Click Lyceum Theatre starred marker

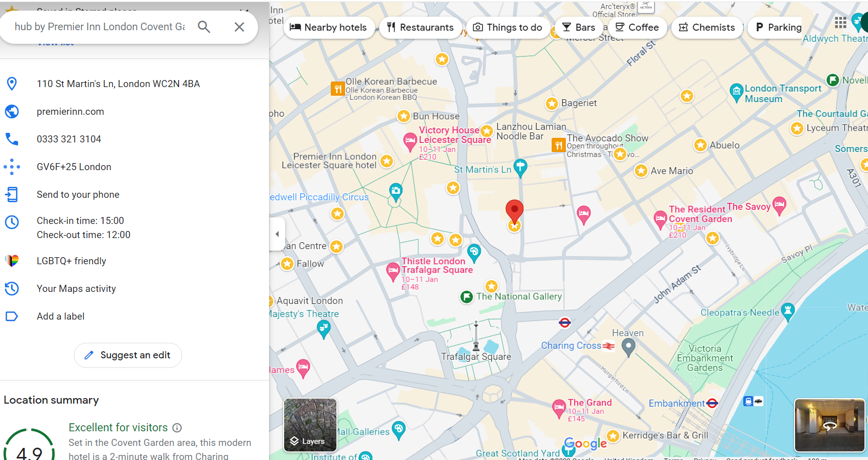[797, 128]
